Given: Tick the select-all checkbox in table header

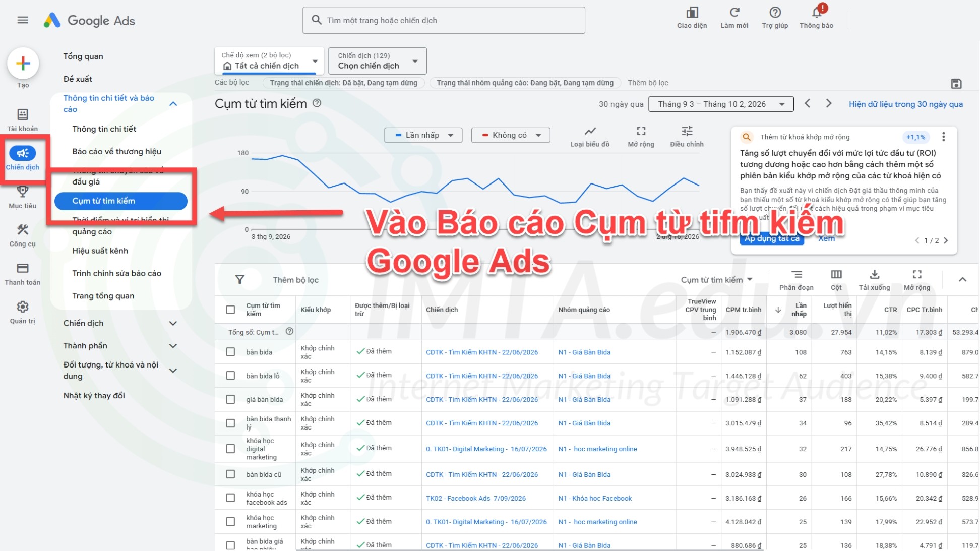Looking at the screenshot, I should pyautogui.click(x=230, y=310).
